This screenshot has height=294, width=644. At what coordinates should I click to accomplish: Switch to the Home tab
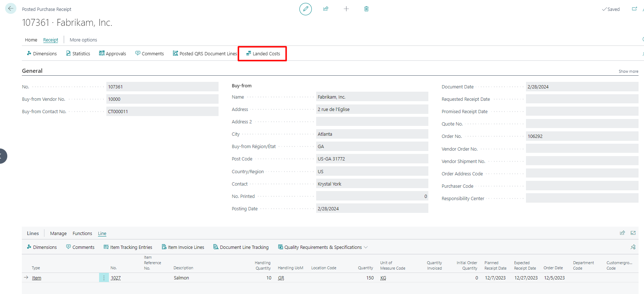click(31, 40)
